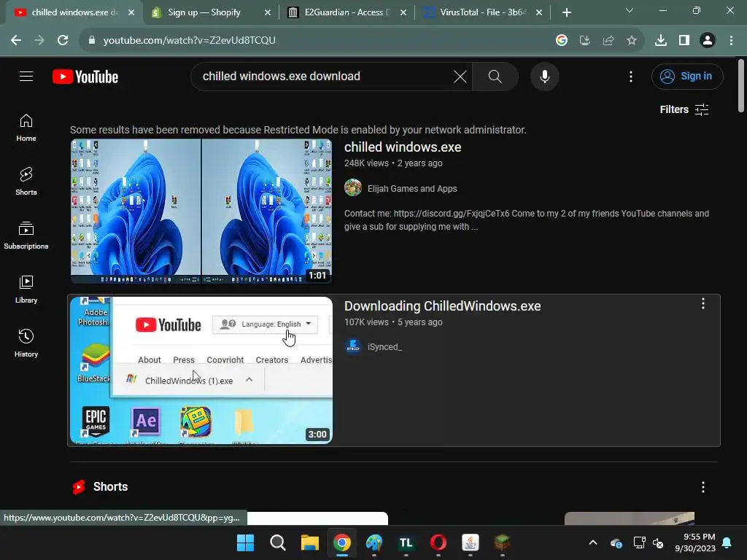747x560 pixels.
Task: Switch to the VirusTotal - File tab
Action: click(x=481, y=12)
